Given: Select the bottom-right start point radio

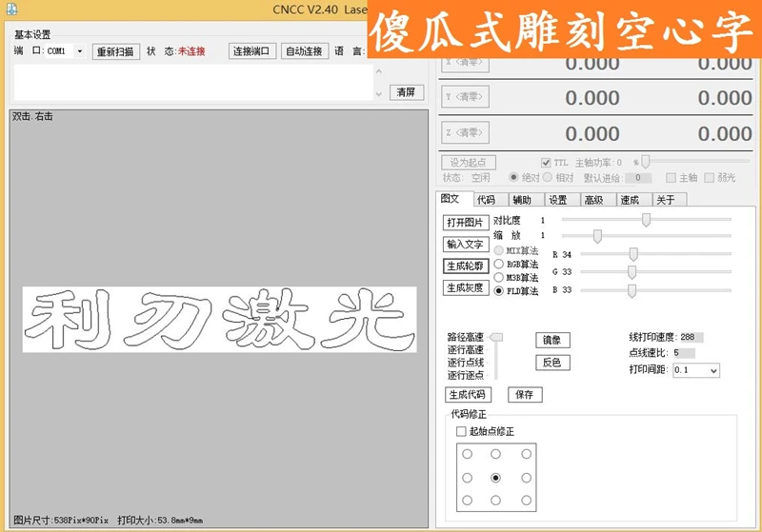Looking at the screenshot, I should [x=527, y=500].
